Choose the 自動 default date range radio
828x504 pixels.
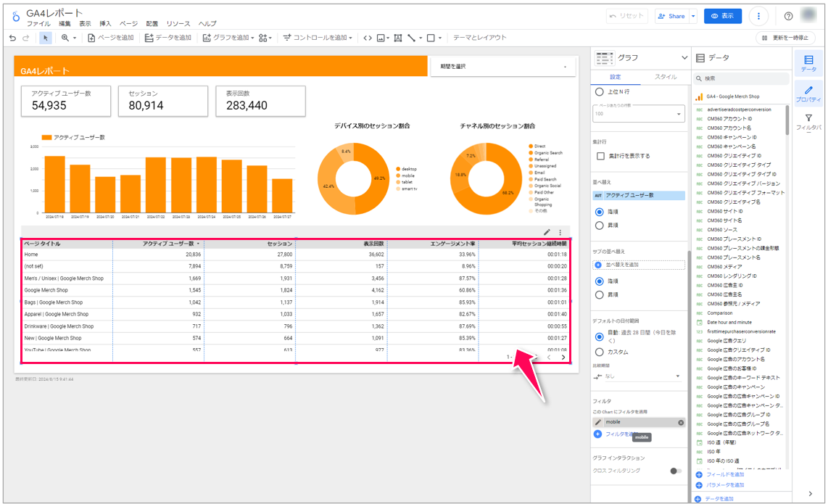[600, 336]
